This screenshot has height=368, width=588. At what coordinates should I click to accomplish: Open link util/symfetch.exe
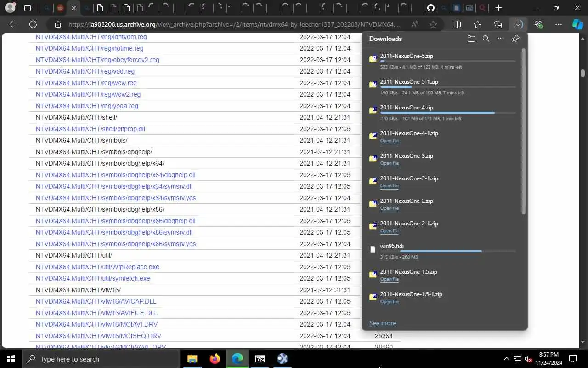coord(93,278)
